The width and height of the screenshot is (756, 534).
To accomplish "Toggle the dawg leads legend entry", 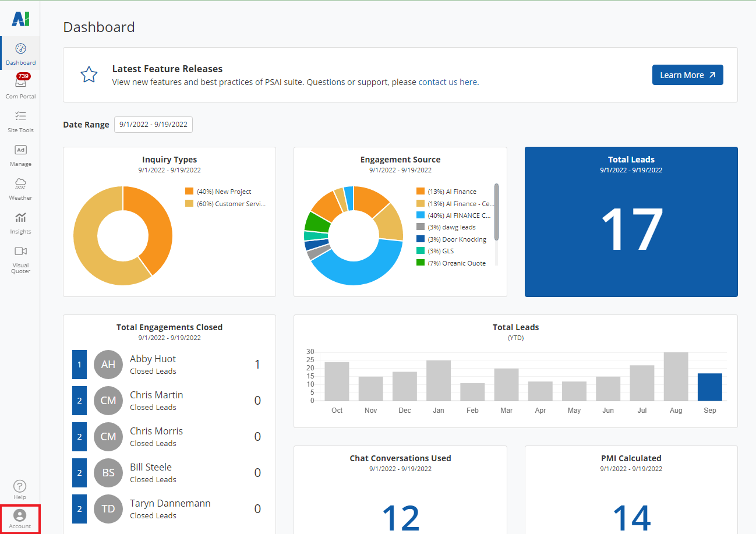I will point(451,227).
